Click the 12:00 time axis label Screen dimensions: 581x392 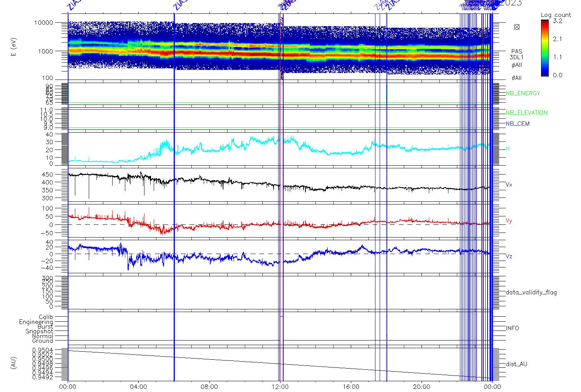(280, 387)
